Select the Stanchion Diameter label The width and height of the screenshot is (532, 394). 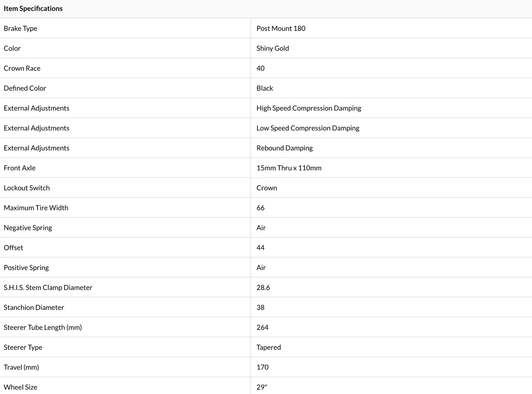point(34,307)
